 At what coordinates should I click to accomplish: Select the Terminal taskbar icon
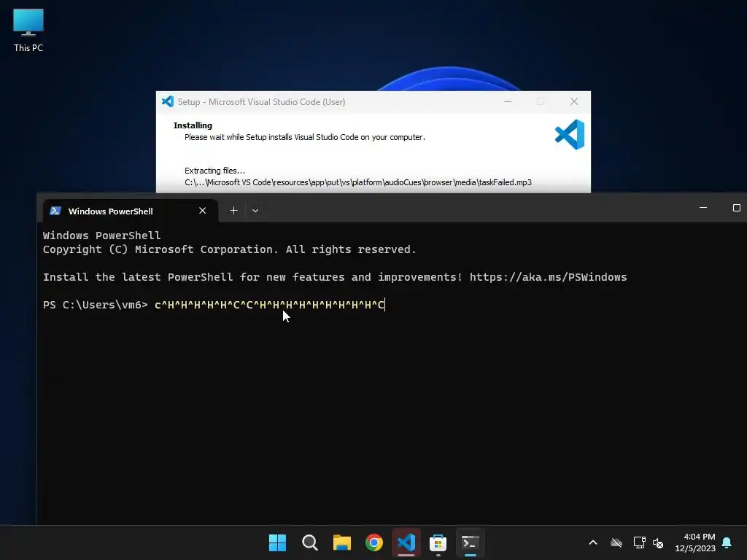point(471,542)
